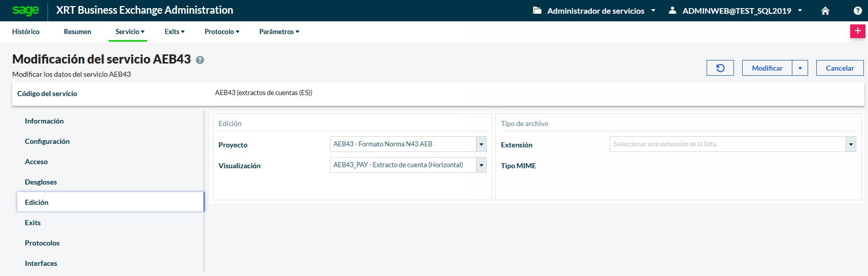Viewport: 868px width, 276px height.
Task: Open the Parámetros menu
Action: click(x=279, y=32)
